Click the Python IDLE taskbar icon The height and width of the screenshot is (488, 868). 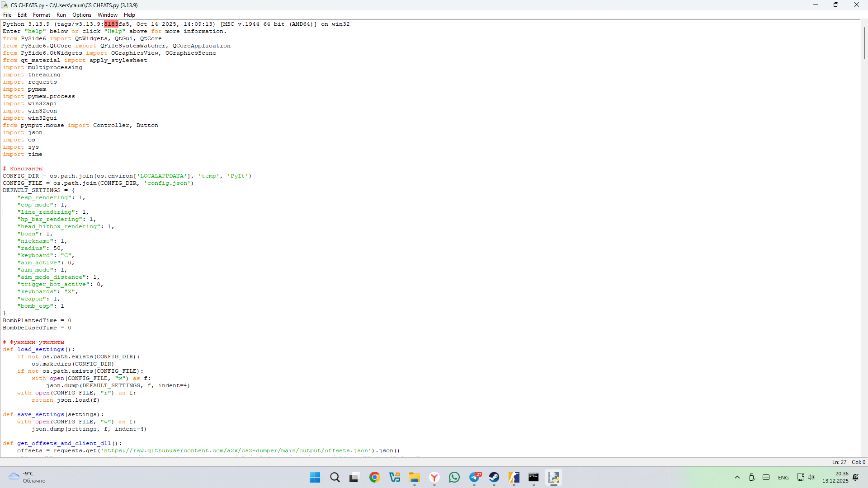[x=554, y=477]
